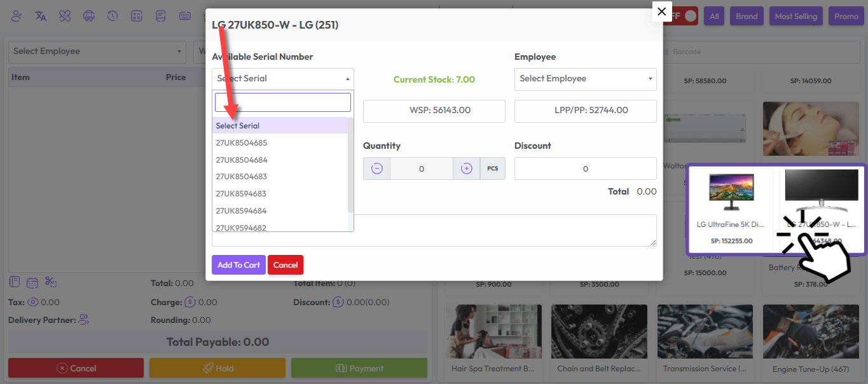Click the 'Total Payable: 0.00' bar
This screenshot has width=868, height=384.
[x=217, y=342]
